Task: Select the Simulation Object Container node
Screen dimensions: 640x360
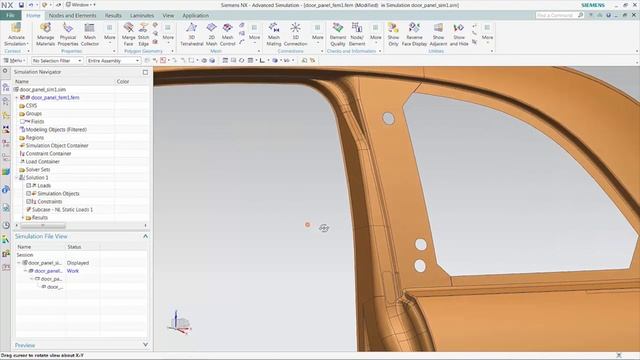Action: (53, 146)
